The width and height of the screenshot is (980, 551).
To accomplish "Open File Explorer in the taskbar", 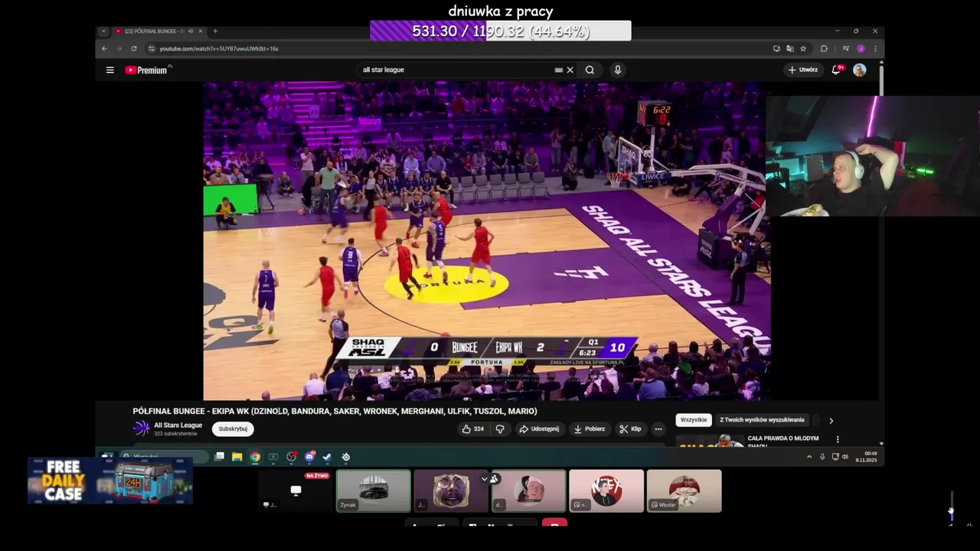I will point(237,457).
